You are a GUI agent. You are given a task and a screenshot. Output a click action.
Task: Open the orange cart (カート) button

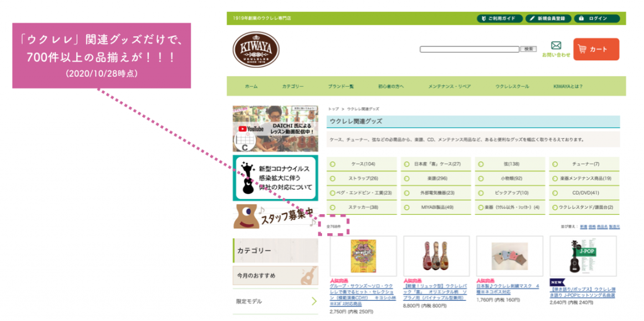596,49
